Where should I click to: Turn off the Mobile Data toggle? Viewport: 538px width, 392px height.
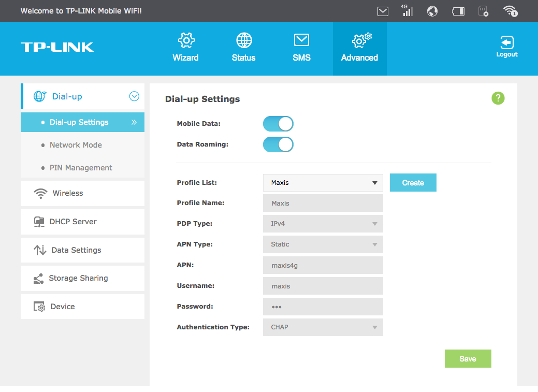coord(278,124)
